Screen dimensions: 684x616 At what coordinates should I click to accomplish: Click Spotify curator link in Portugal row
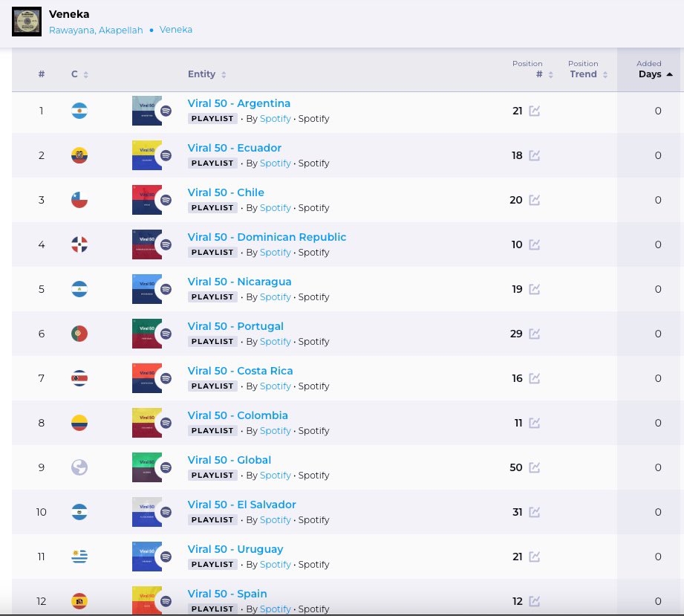[x=276, y=341]
